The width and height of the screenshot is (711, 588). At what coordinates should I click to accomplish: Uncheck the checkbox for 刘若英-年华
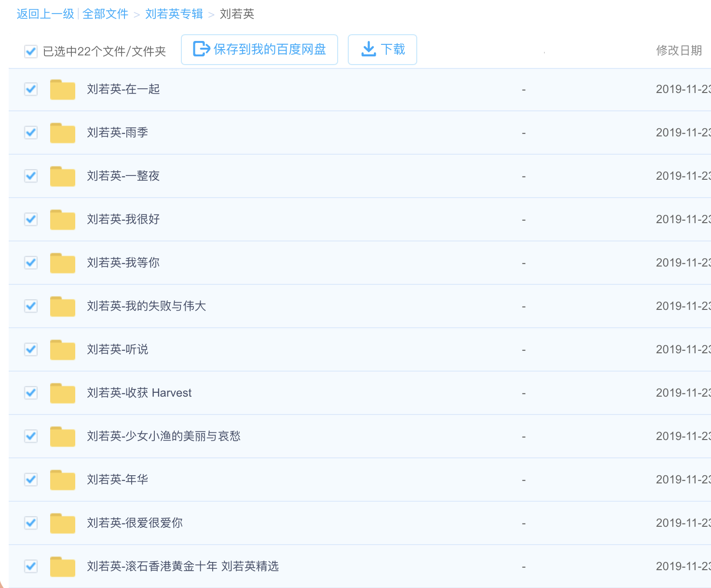pos(31,480)
